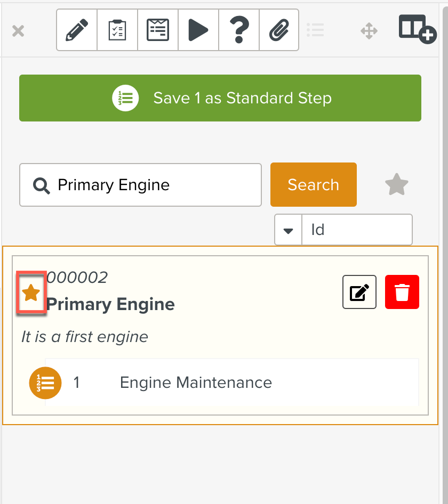Open the checklist tool from the toolbar
Image resolution: width=448 pixels, height=504 pixels.
pyautogui.click(x=117, y=30)
